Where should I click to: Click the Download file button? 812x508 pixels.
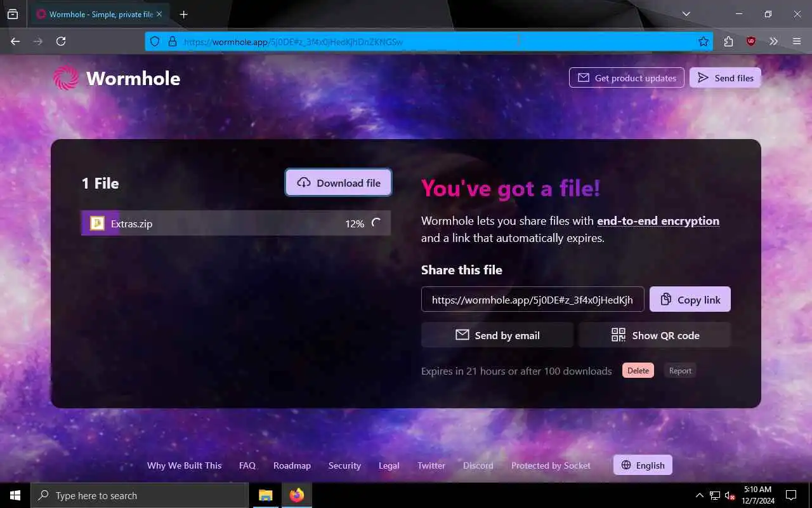[338, 183]
